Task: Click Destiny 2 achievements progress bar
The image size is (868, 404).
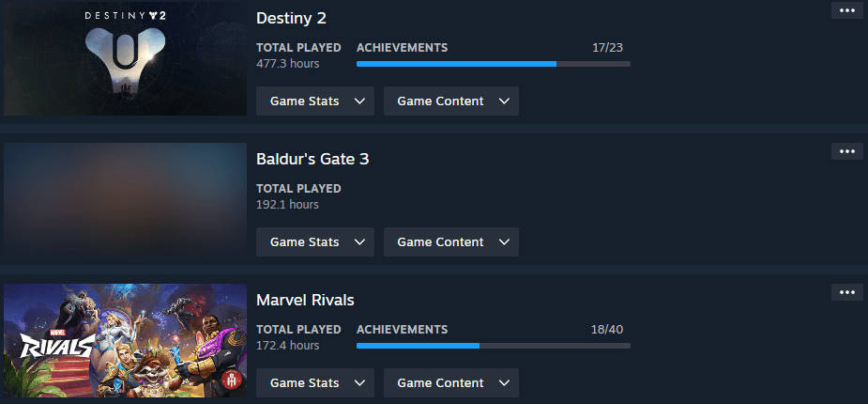Action: coord(494,64)
